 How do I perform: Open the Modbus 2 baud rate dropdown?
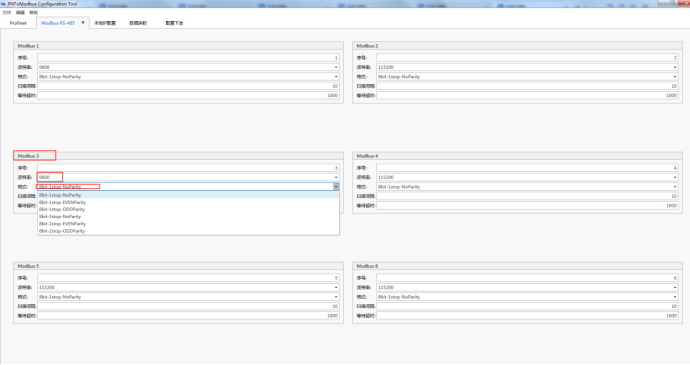tap(675, 67)
